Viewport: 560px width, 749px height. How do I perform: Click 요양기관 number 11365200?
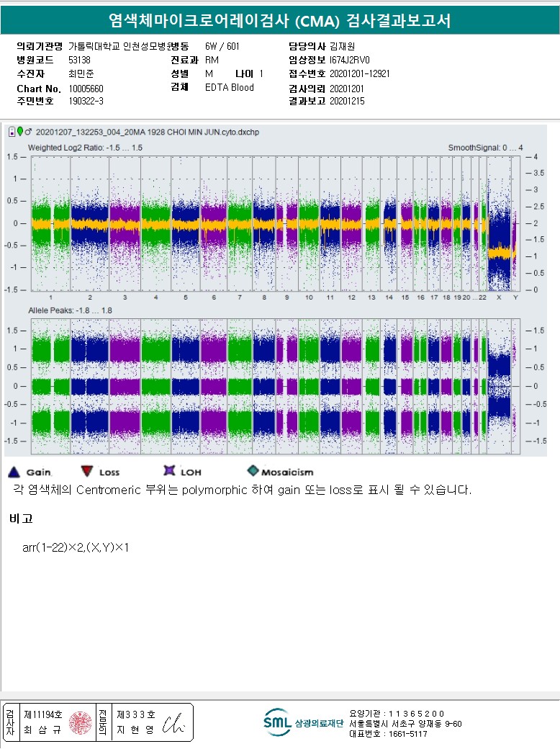click(397, 714)
